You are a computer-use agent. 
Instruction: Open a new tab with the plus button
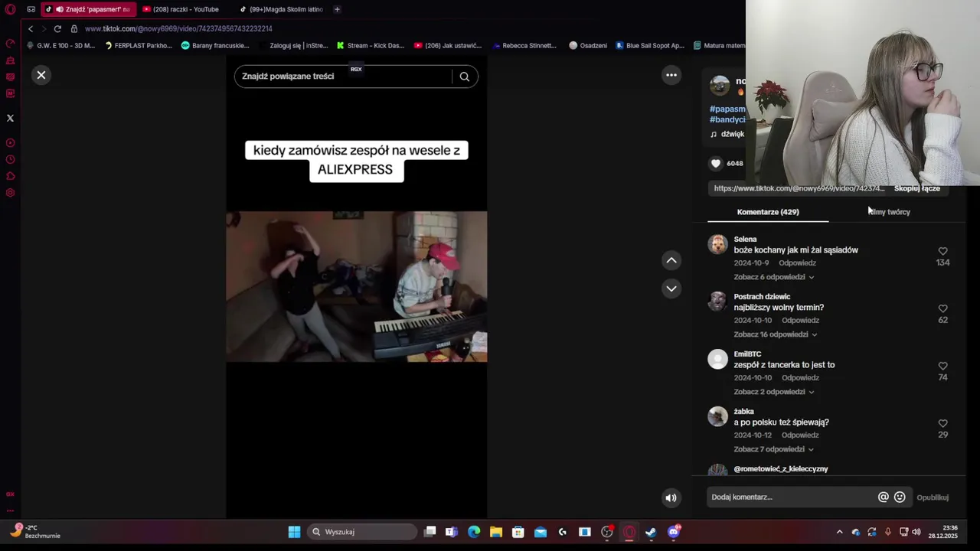pos(337,9)
